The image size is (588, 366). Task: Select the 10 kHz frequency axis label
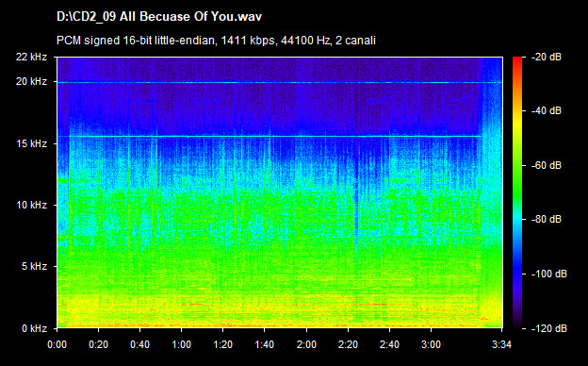pos(31,205)
